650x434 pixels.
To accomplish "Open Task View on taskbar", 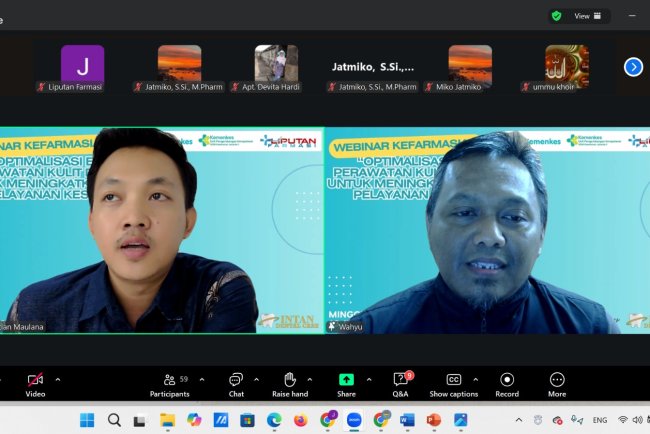I will [x=140, y=421].
